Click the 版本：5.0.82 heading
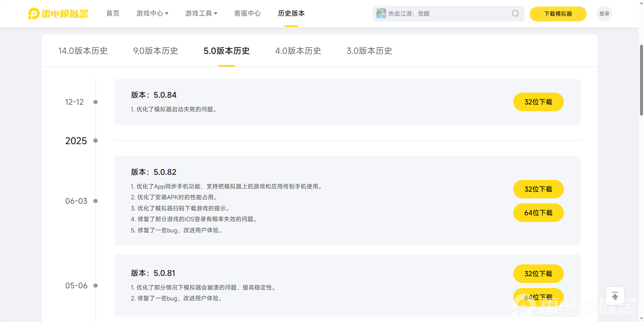The height and width of the screenshot is (322, 644). (154, 172)
